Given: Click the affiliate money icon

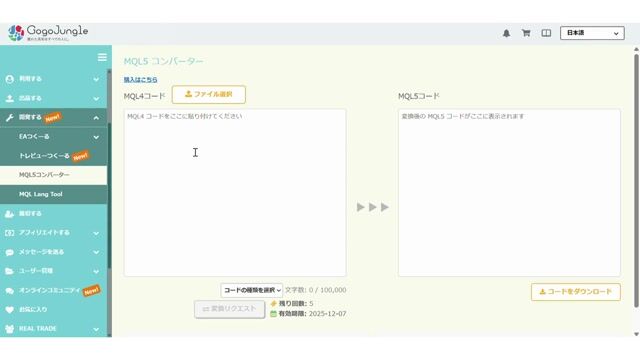Looking at the screenshot, I should click(10, 233).
